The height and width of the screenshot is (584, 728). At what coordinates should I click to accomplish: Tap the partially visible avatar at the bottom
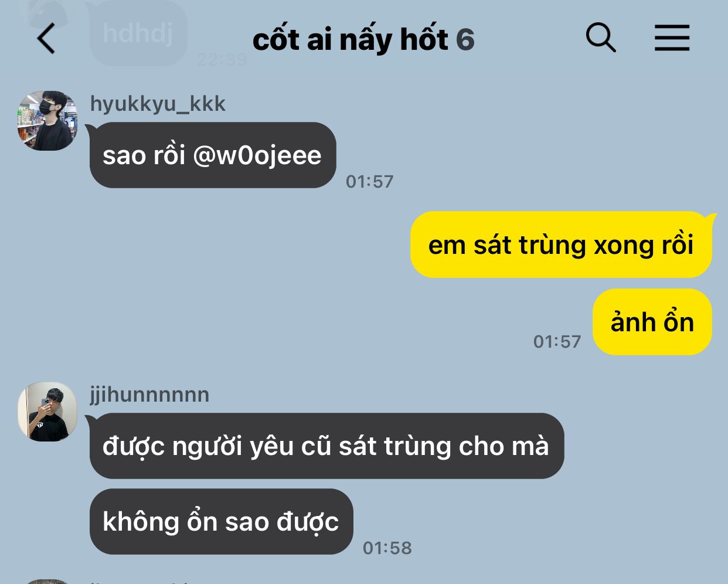pos(47,582)
